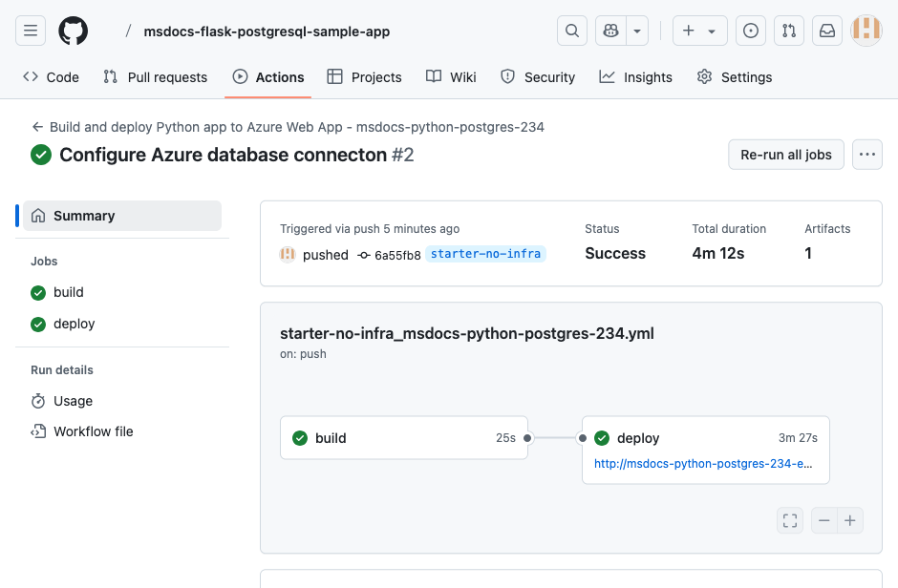Enter fullscreen view of the workflow graph

pyautogui.click(x=789, y=520)
